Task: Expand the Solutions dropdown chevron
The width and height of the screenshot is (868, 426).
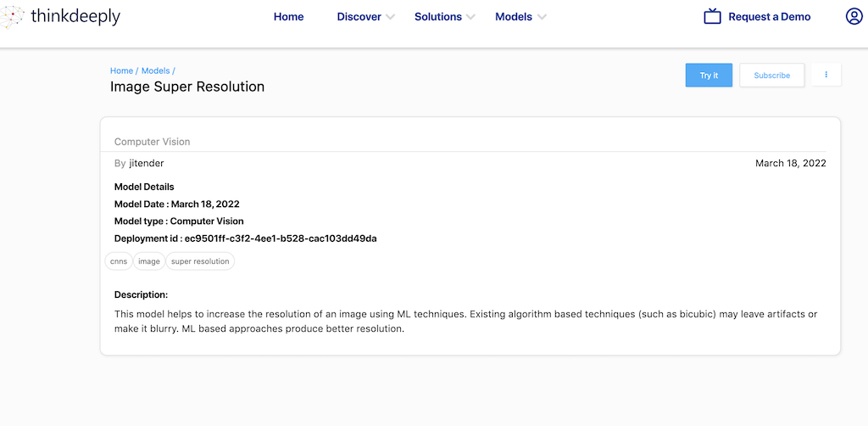Action: pyautogui.click(x=471, y=18)
